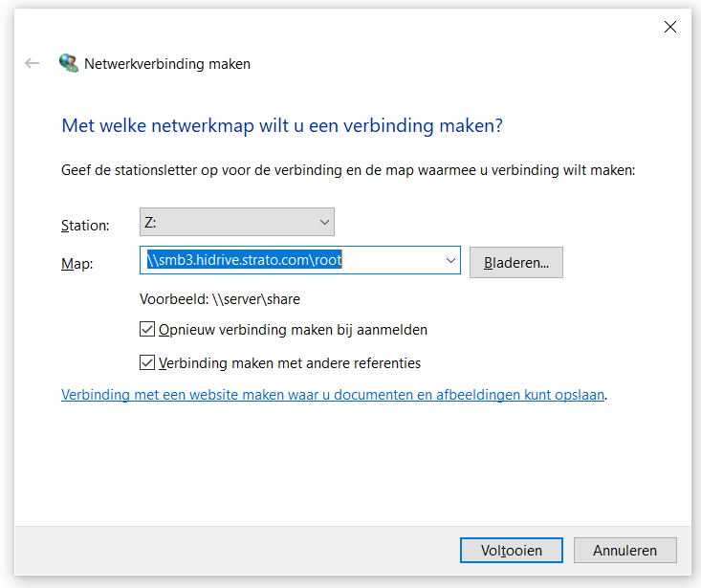
Task: Open the link to connect to a website
Action: click(333, 394)
